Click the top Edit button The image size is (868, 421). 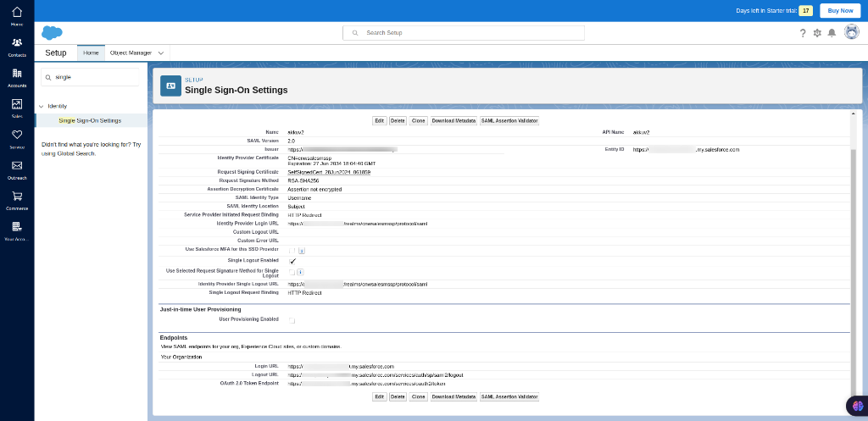click(379, 120)
